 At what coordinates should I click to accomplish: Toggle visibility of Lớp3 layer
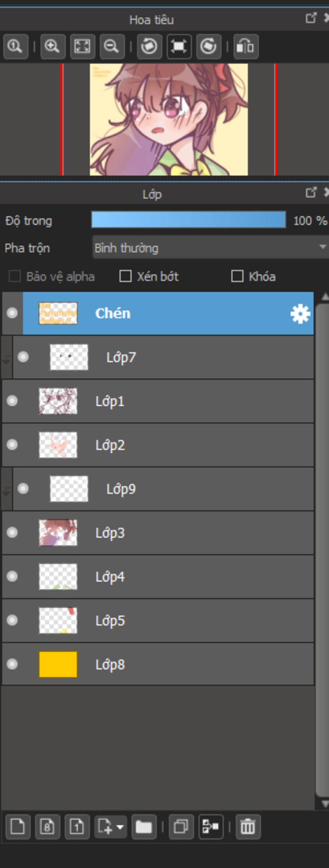[12, 532]
